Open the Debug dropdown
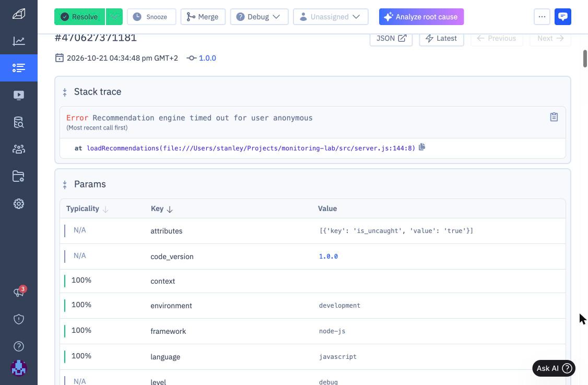588x385 pixels. [x=259, y=17]
